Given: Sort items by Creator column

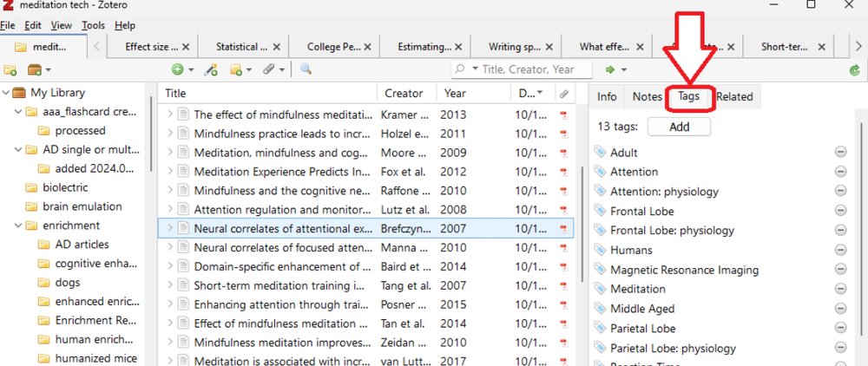Looking at the screenshot, I should (407, 94).
